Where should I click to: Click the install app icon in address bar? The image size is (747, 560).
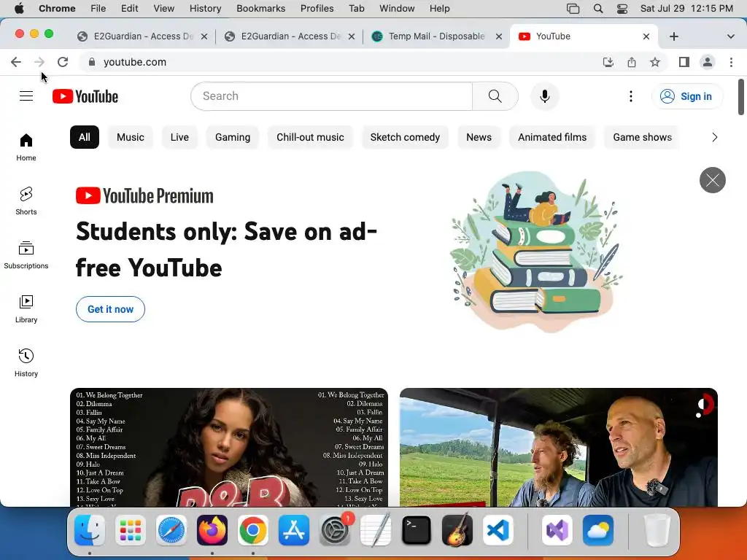point(608,62)
